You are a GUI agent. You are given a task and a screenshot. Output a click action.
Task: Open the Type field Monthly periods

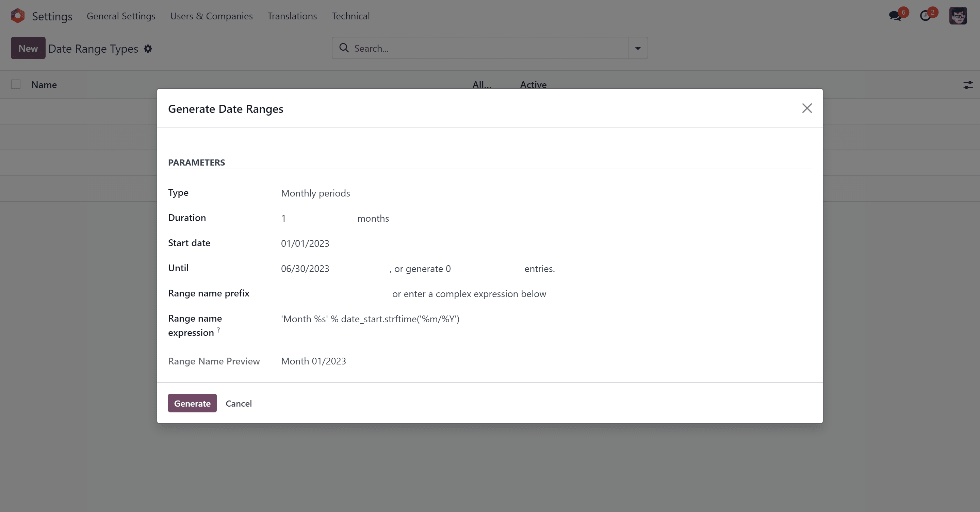tap(316, 193)
